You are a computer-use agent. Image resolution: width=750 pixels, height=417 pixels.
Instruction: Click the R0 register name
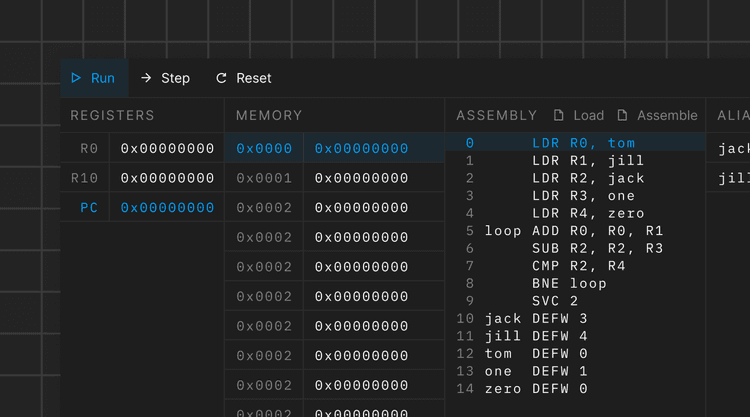point(89,148)
